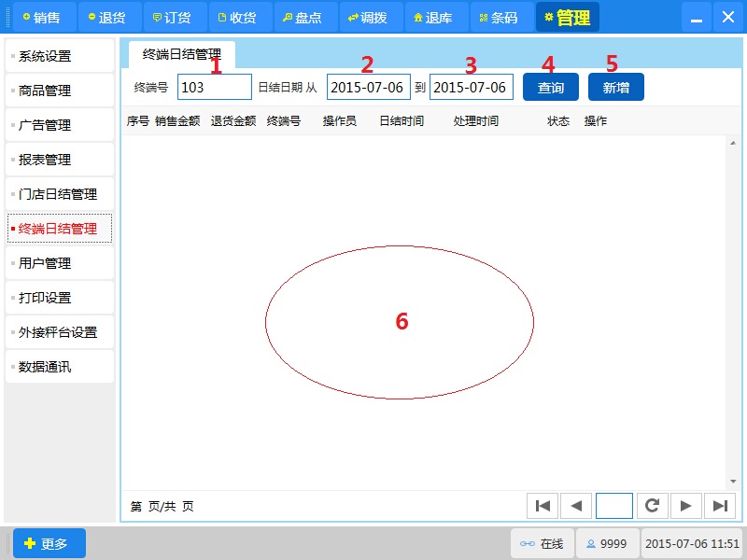747x560 pixels.
Task: Click the 新增 add button
Action: 616,87
